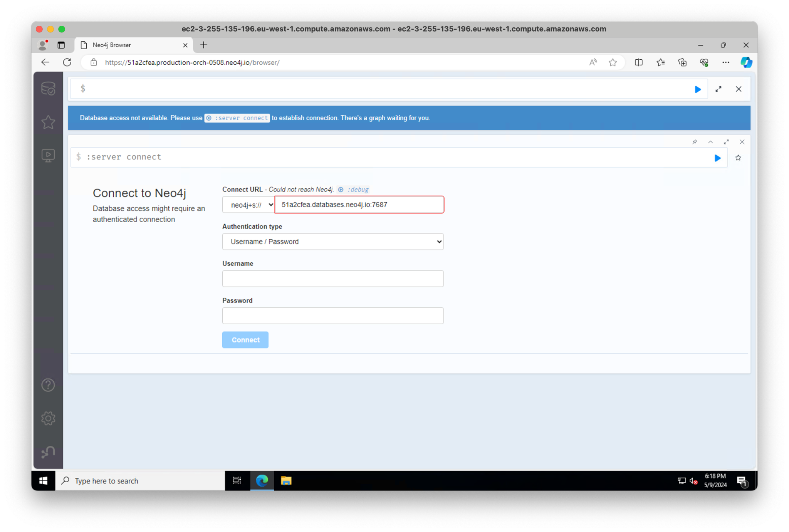Open a new browser tab
This screenshot has width=789, height=532.
point(203,45)
